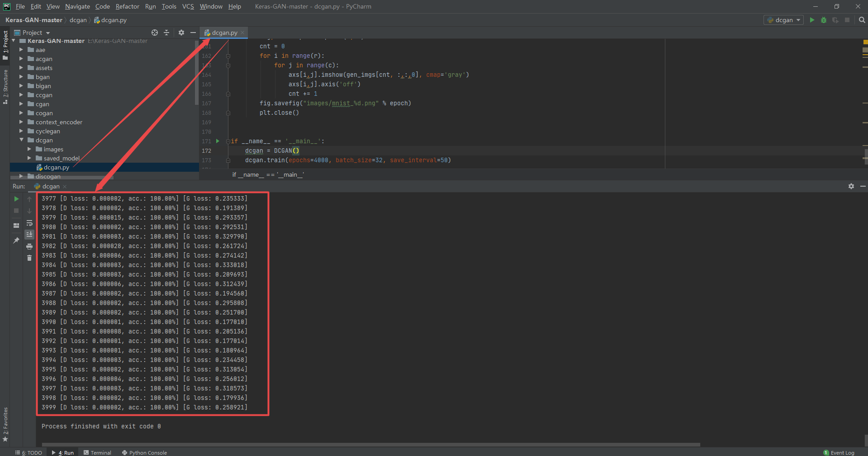Open Project panel settings gear

(181, 33)
